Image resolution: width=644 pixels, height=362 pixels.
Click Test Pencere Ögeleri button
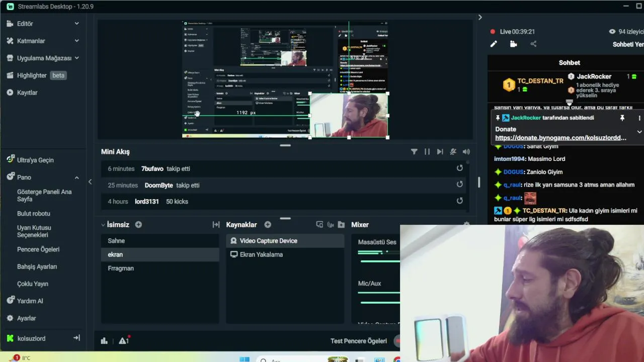click(359, 341)
